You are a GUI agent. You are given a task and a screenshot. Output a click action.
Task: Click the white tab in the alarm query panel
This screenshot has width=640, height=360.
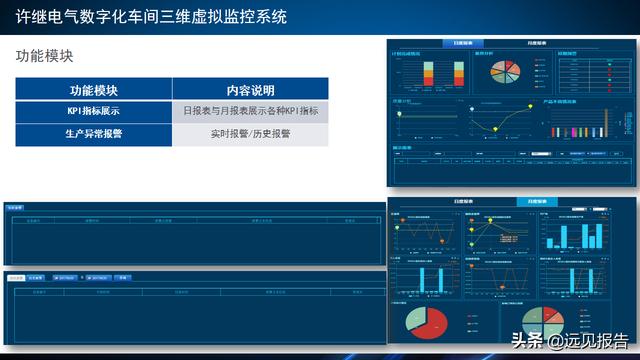pyautogui.click(x=16, y=278)
